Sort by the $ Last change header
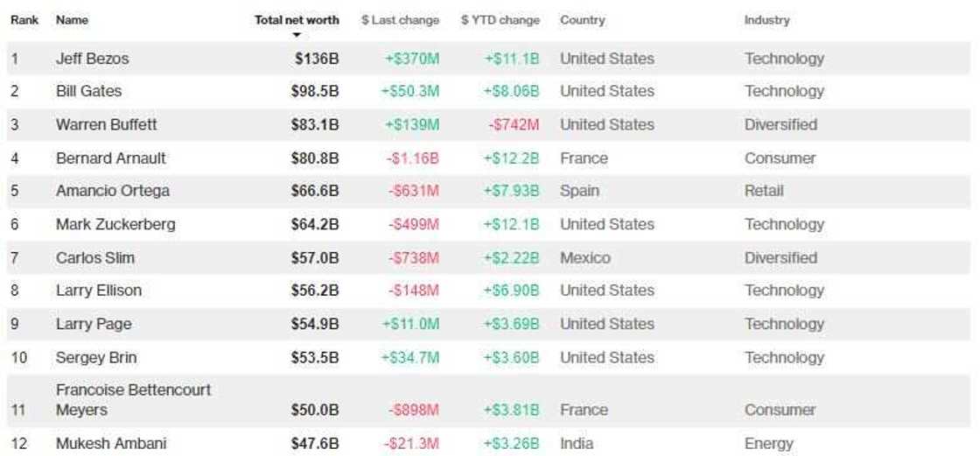The height and width of the screenshot is (456, 980). click(x=400, y=19)
